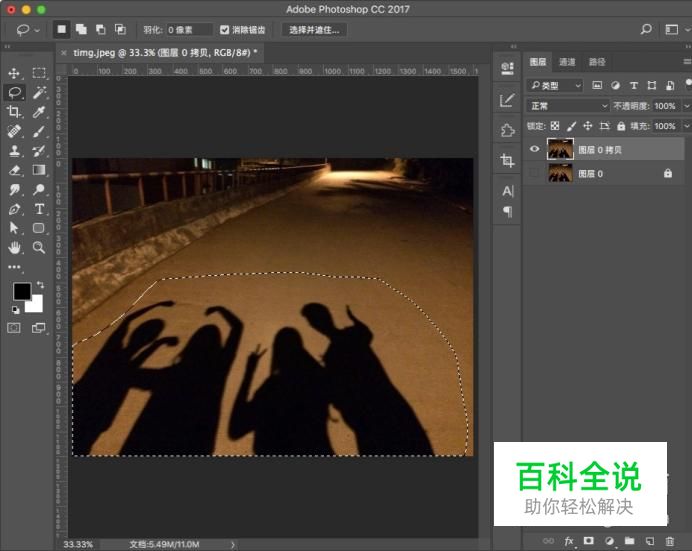Image resolution: width=692 pixels, height=551 pixels.
Task: Toggle lock position
Action: pos(588,126)
